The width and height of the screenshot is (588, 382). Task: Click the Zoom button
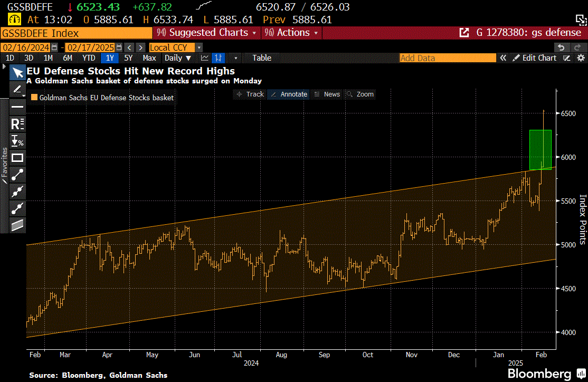coord(360,94)
